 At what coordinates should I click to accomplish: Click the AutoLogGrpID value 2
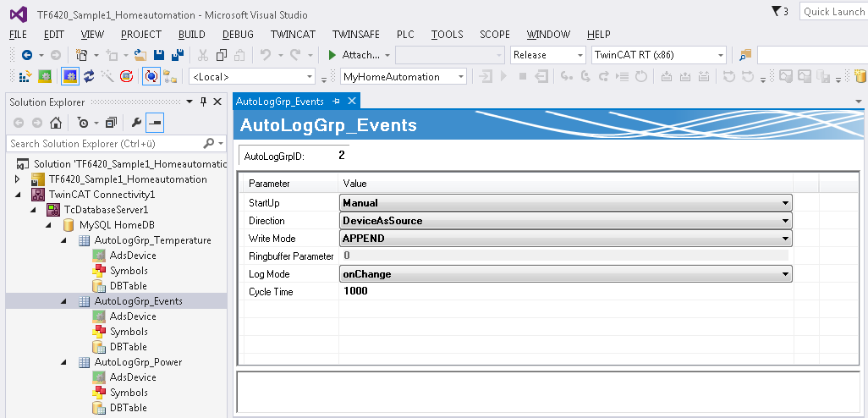[x=342, y=156]
